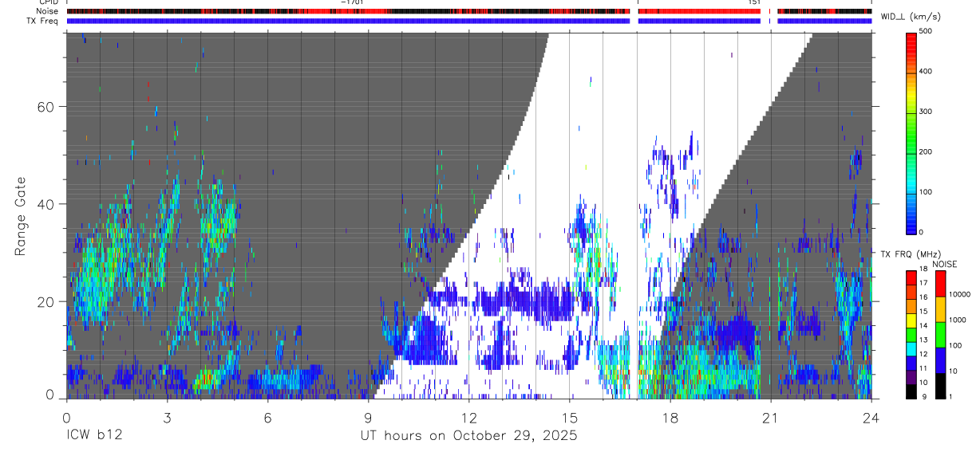
Task: Click x-axis tick label '15'
Action: (x=570, y=417)
